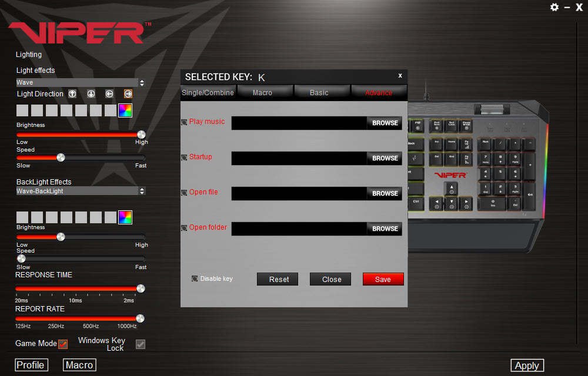The image size is (588, 376).
Task: Apply the keyboard settings
Action: [527, 365]
